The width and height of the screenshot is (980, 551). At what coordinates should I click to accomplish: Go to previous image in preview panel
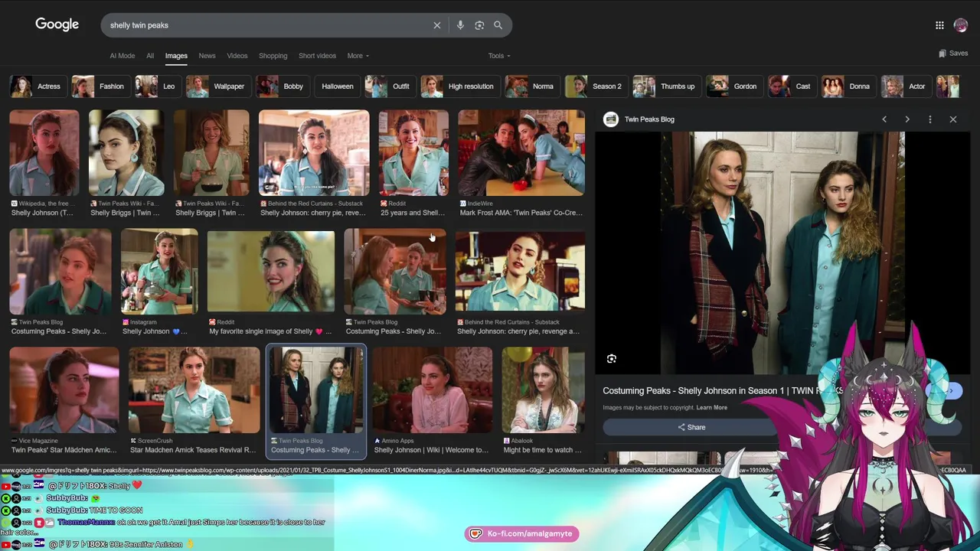pyautogui.click(x=884, y=119)
